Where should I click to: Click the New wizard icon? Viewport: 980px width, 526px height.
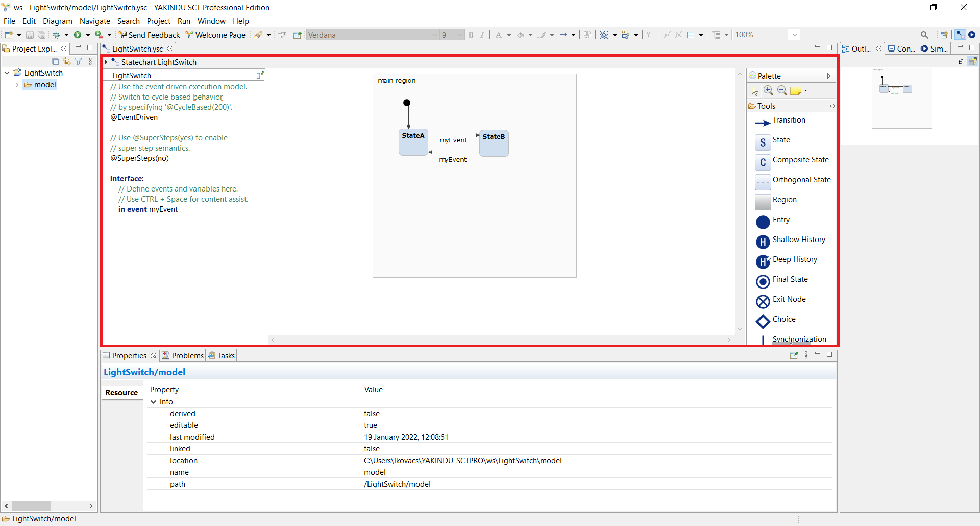point(9,35)
